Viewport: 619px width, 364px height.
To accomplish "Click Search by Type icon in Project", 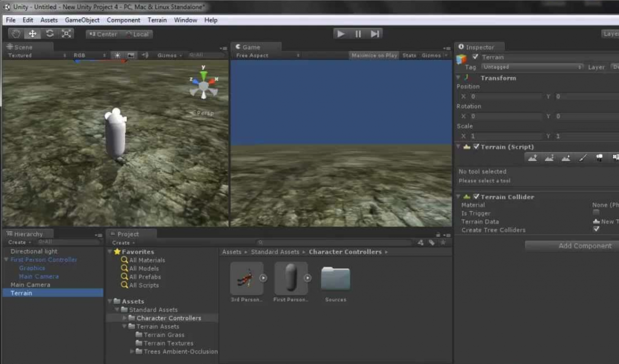I will pos(421,243).
